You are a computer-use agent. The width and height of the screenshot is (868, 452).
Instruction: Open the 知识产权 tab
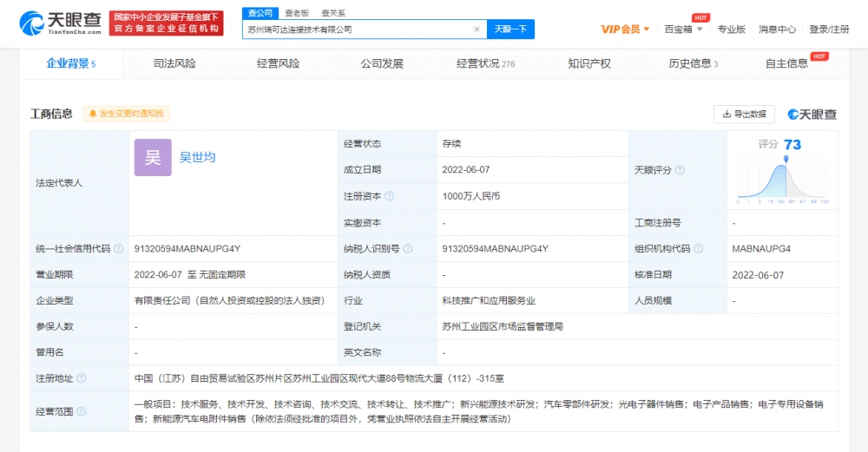pyautogui.click(x=589, y=63)
